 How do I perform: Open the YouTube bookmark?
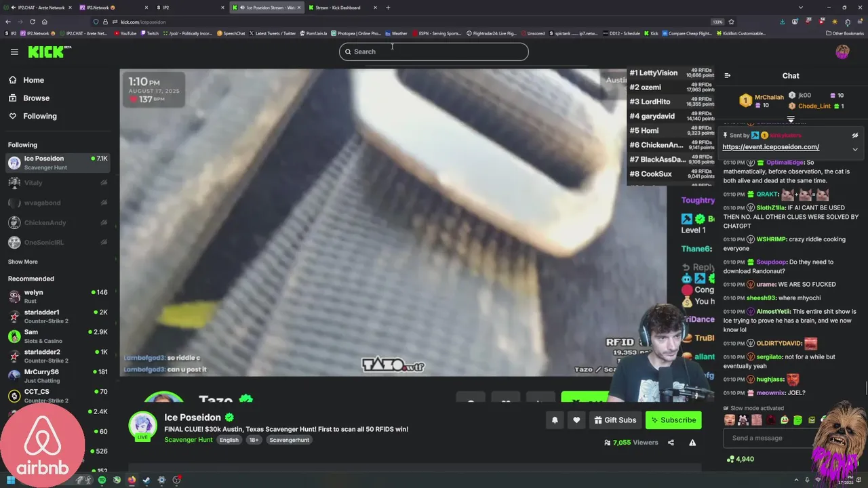tap(125, 33)
